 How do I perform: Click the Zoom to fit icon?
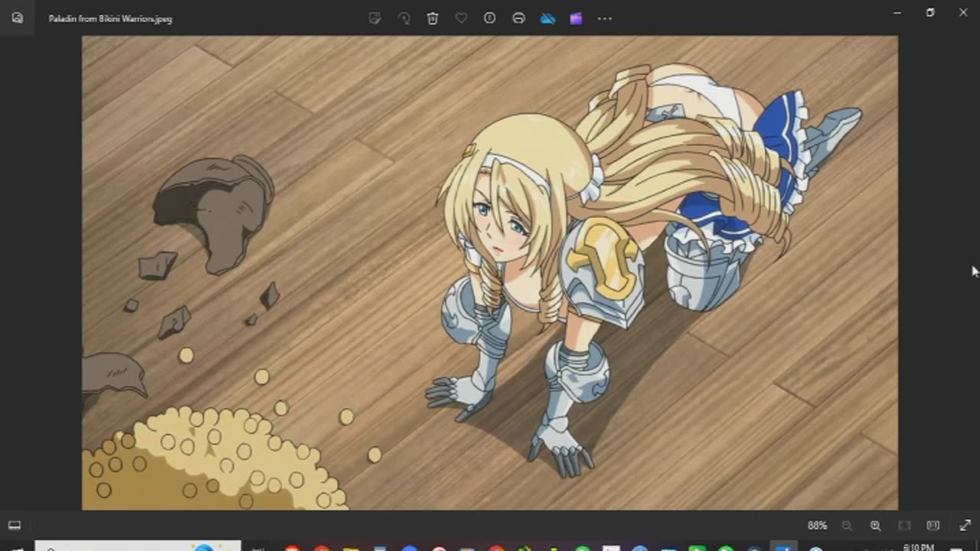pos(904,526)
